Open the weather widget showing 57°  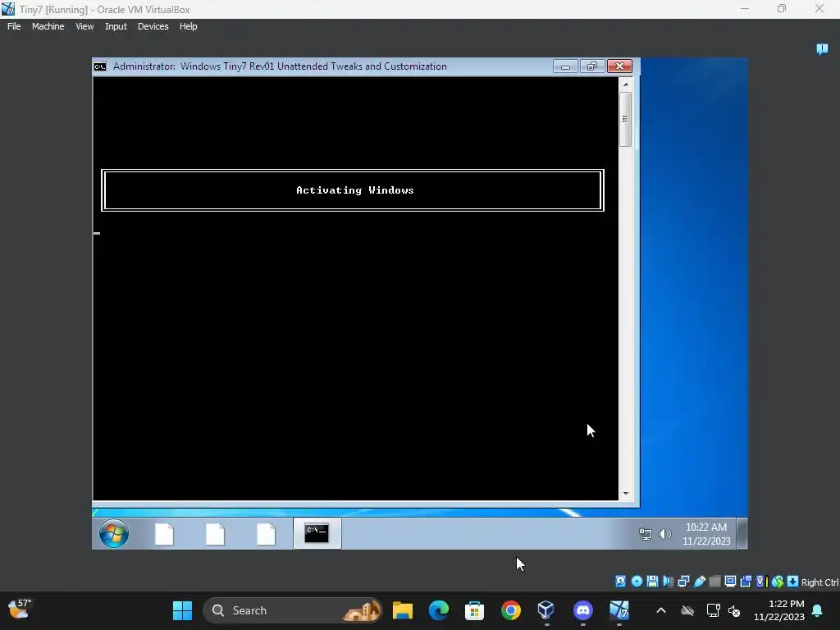tap(20, 609)
